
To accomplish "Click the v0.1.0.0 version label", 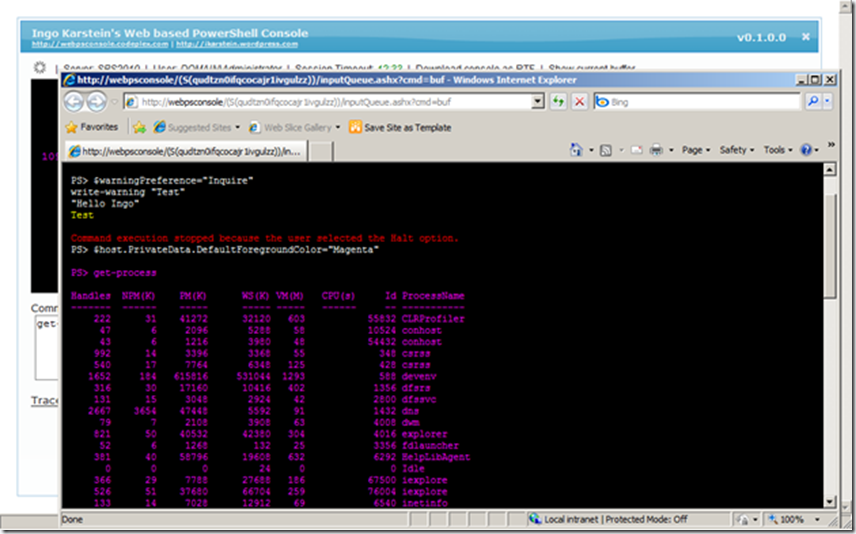I will [x=761, y=37].
